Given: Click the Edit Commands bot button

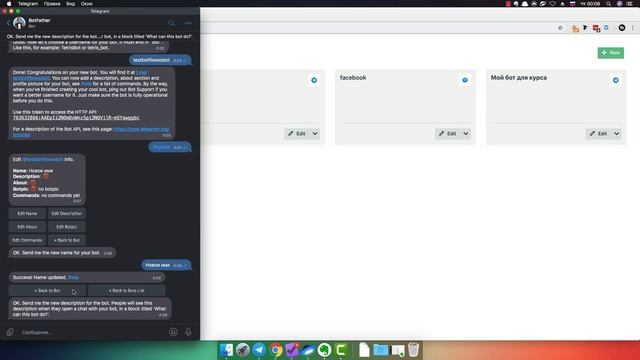Looking at the screenshot, I should (27, 240).
